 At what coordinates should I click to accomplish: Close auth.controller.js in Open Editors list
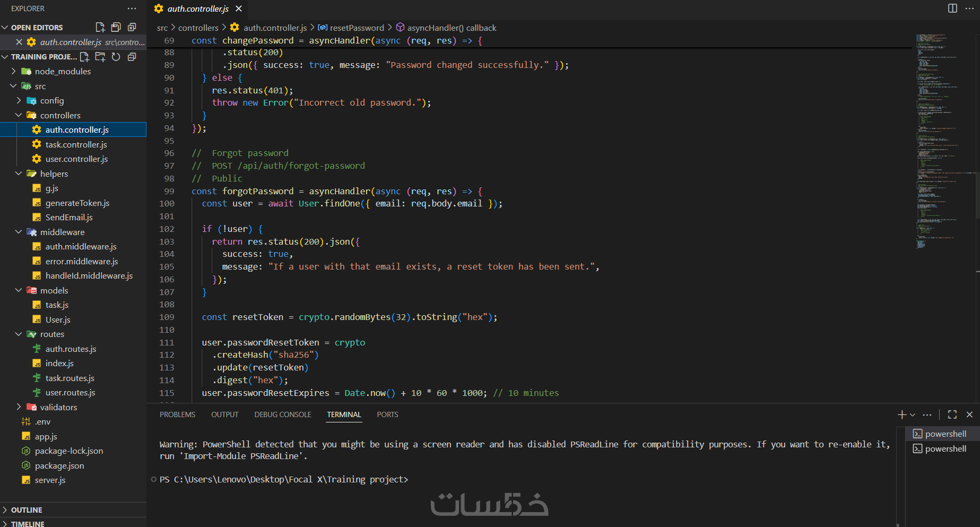19,42
